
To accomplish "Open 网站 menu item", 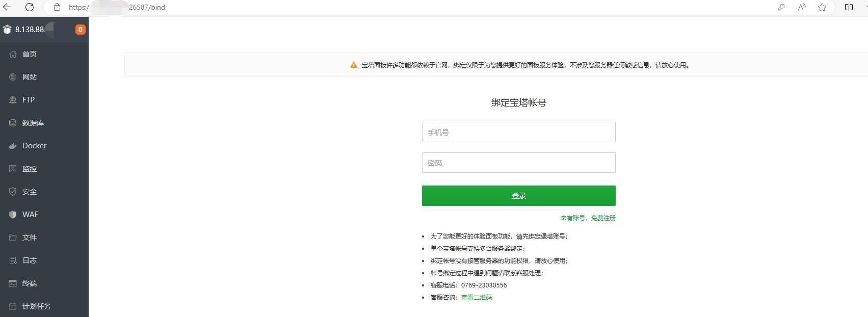I will [44, 77].
